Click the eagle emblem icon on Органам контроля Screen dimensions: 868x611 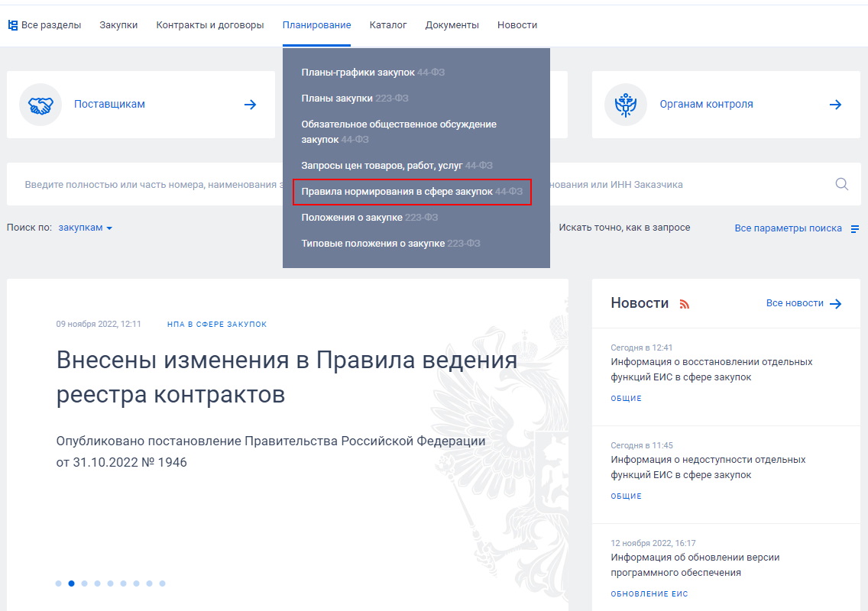click(x=625, y=104)
